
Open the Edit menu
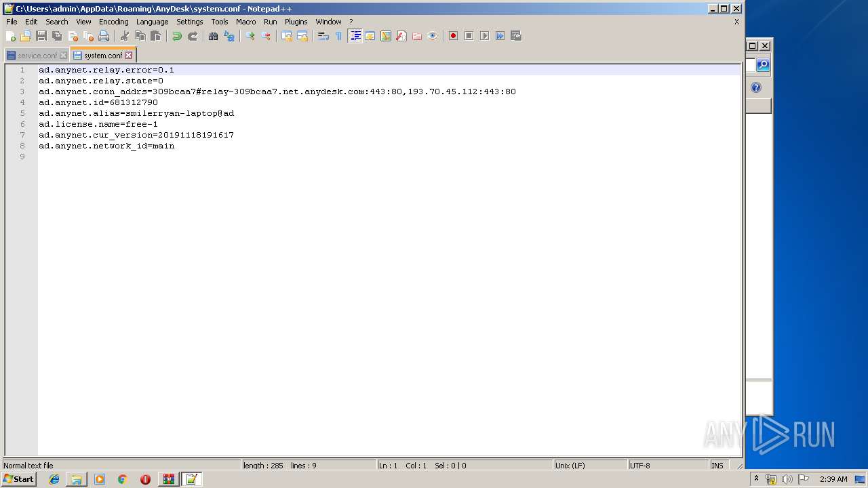(31, 22)
